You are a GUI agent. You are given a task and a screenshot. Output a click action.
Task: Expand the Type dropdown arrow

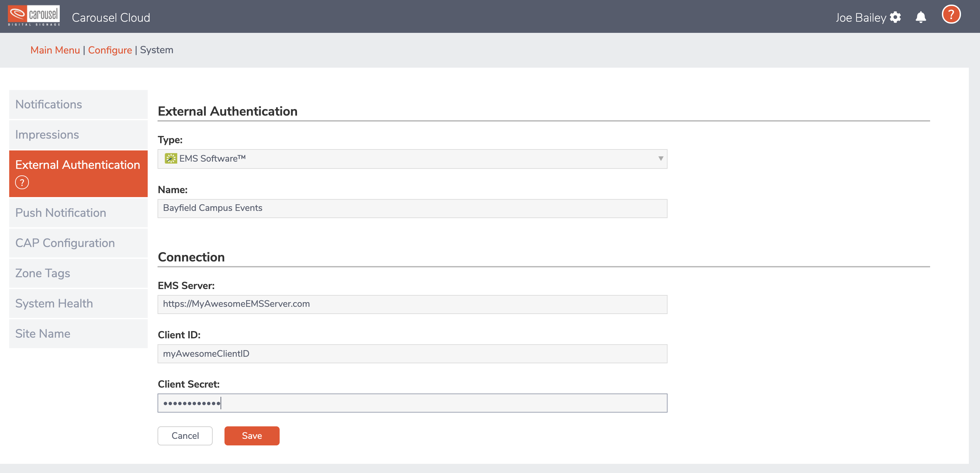point(661,158)
